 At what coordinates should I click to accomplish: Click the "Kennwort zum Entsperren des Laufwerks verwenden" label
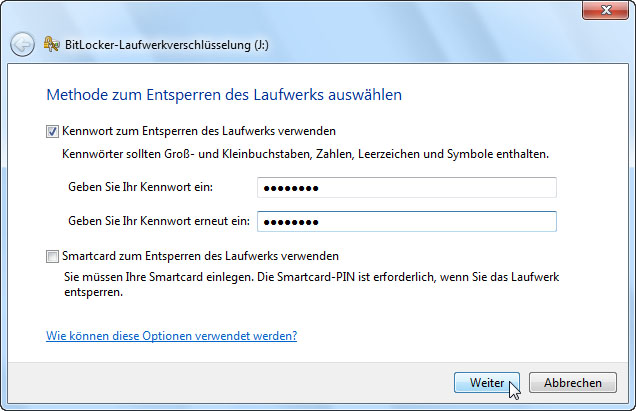[198, 131]
